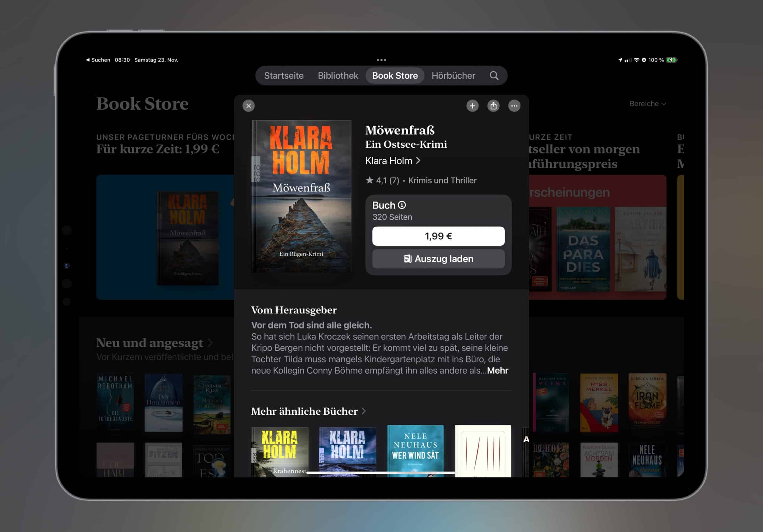Switch to the Hörbücher tab

tap(453, 76)
